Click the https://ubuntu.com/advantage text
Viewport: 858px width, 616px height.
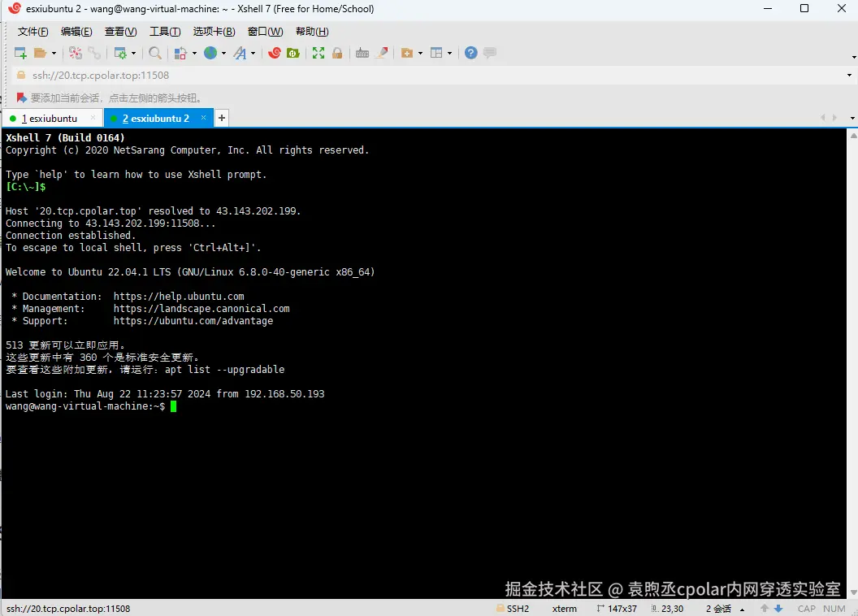click(193, 321)
